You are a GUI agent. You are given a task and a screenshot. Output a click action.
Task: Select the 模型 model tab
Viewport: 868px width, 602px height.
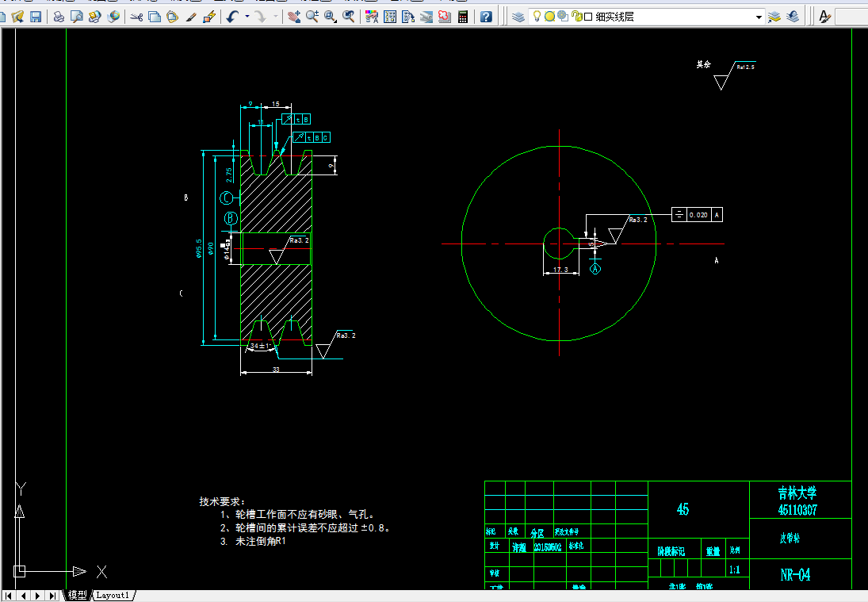click(77, 595)
